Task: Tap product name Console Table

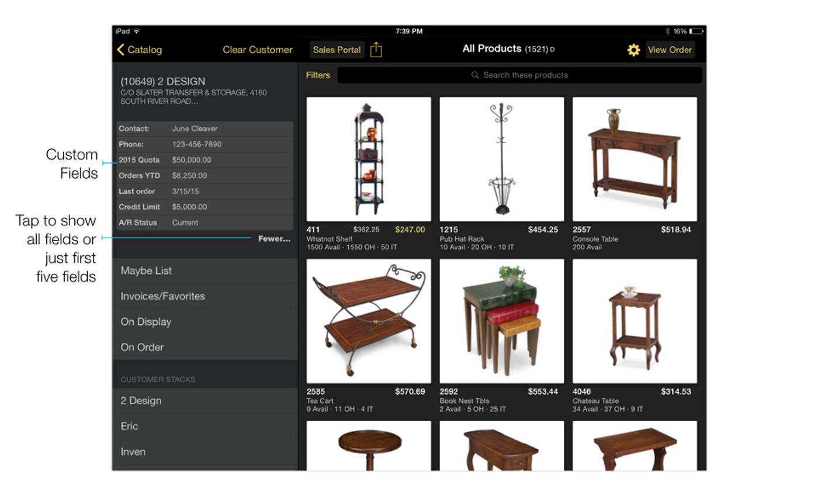Action: [x=595, y=239]
